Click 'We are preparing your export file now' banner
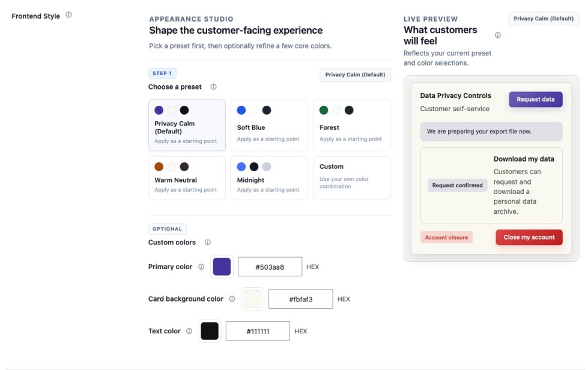The width and height of the screenshot is (588, 370). click(491, 132)
